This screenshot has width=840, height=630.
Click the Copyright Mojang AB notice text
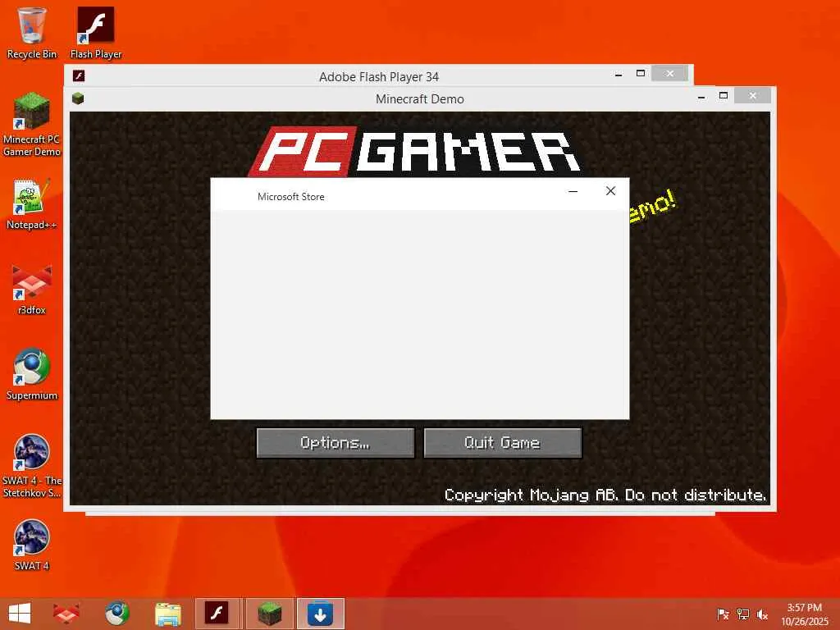(605, 495)
